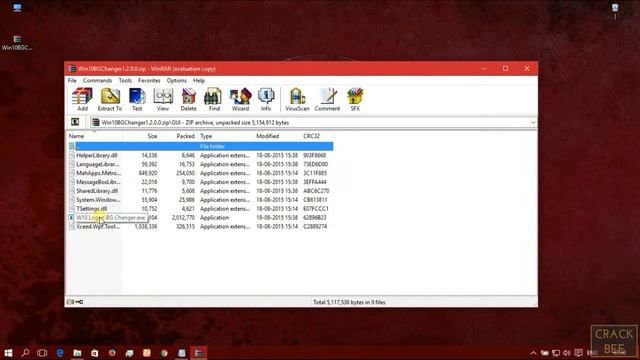Click the archive path text field
Image resolution: width=640 pixels, height=360 pixels.
coord(313,122)
